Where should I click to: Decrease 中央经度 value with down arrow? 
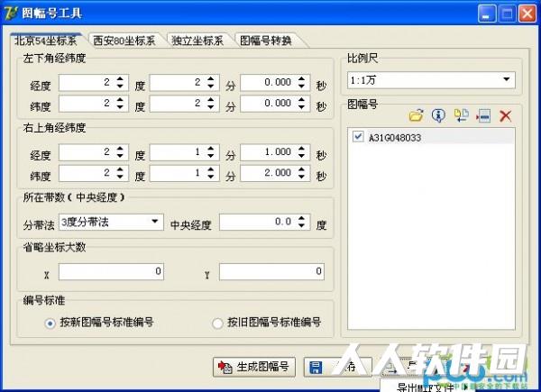[301, 226]
